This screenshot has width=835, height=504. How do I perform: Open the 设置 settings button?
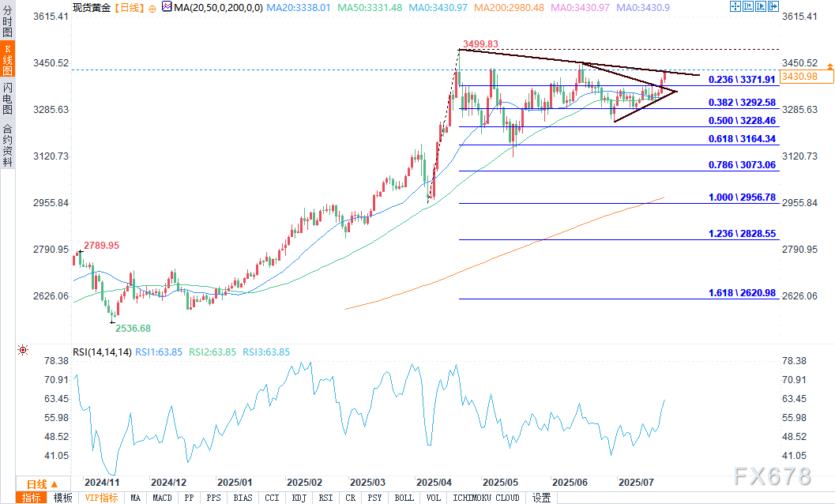(x=541, y=498)
